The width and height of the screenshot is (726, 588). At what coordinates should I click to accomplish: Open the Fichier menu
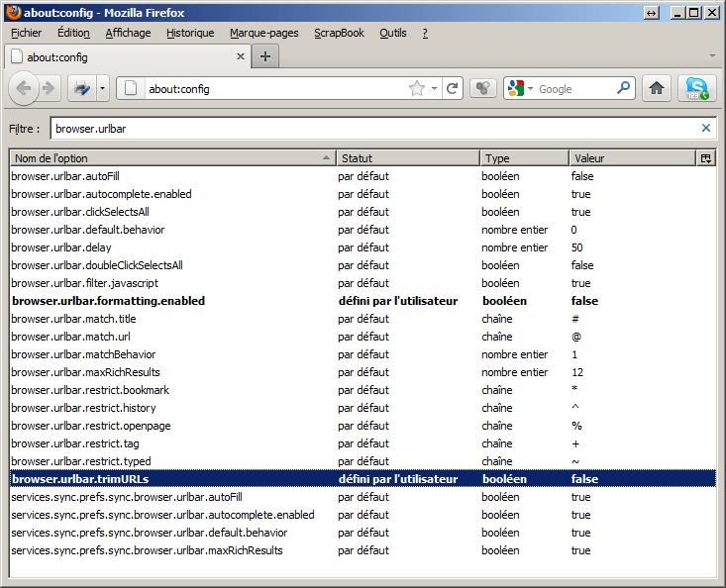pyautogui.click(x=27, y=33)
